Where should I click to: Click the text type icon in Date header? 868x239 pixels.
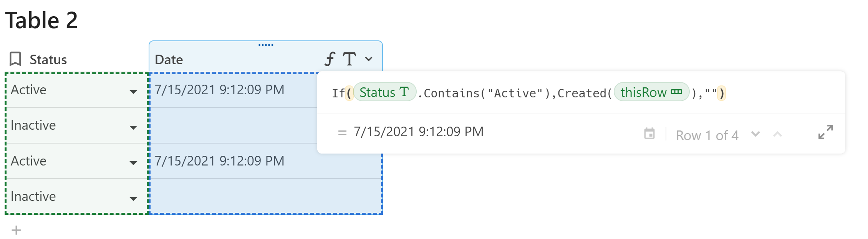point(349,59)
